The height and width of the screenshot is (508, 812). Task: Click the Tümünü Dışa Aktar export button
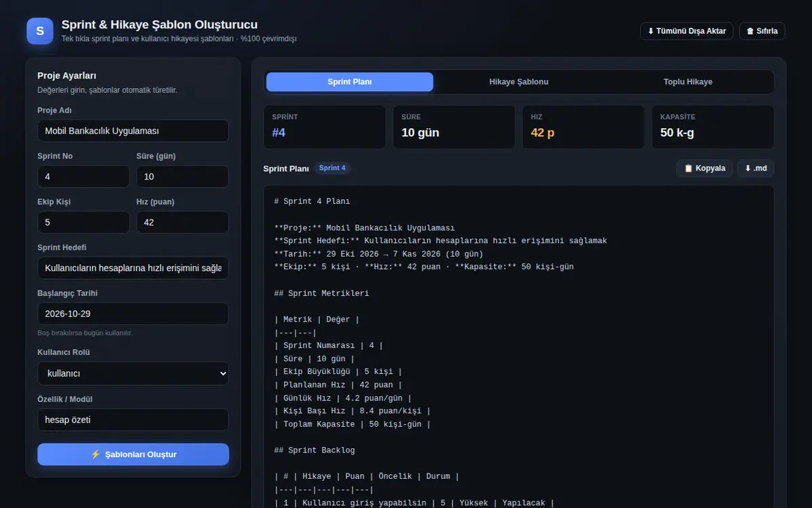pyautogui.click(x=686, y=31)
